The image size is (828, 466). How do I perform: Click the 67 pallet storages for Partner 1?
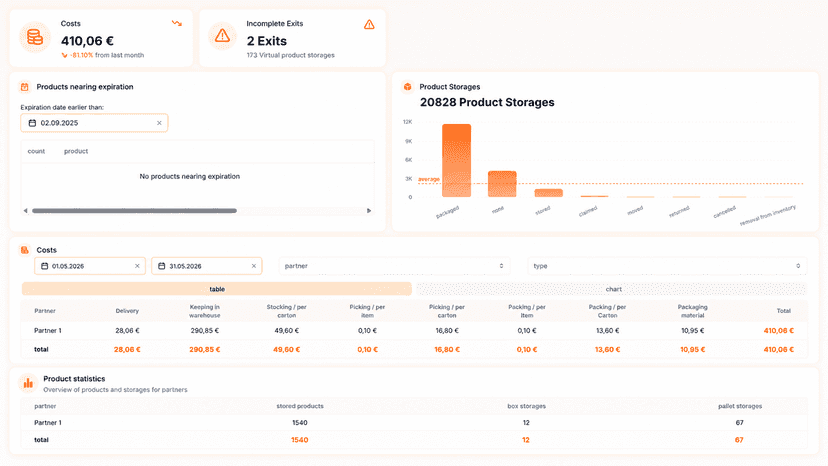[739, 423]
